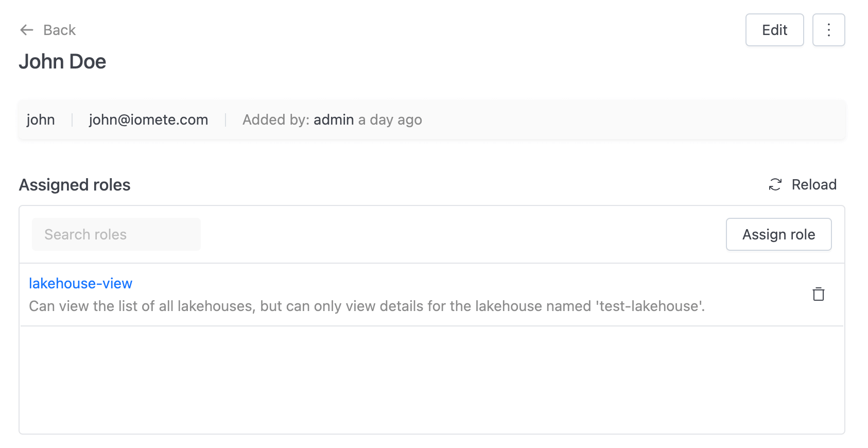The image size is (868, 448).
Task: Click the john@iomete.com email address
Action: pyautogui.click(x=148, y=119)
